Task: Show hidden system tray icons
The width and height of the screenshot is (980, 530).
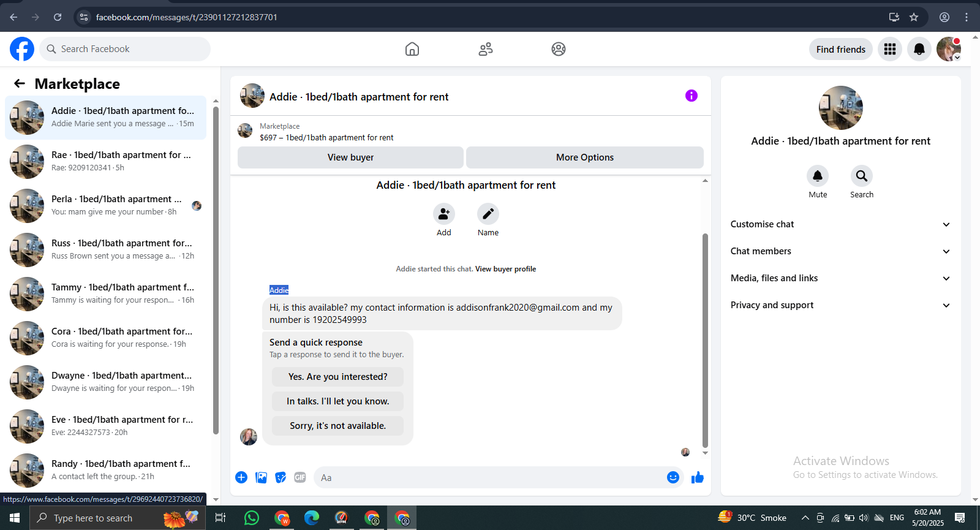Action: point(805,518)
